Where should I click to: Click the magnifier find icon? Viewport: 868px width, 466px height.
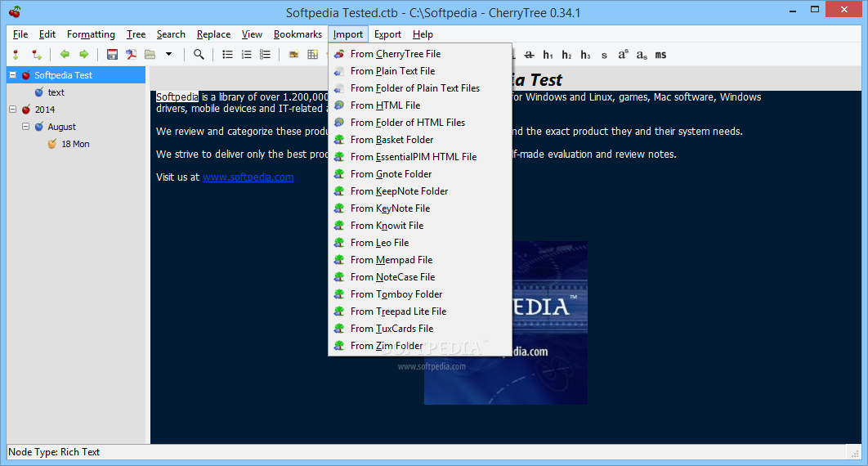click(x=199, y=54)
